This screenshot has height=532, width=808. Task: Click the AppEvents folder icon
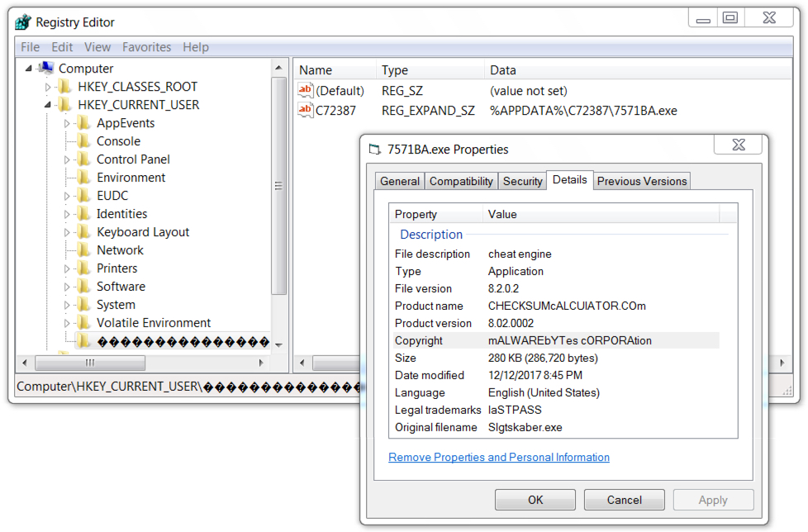coord(83,123)
